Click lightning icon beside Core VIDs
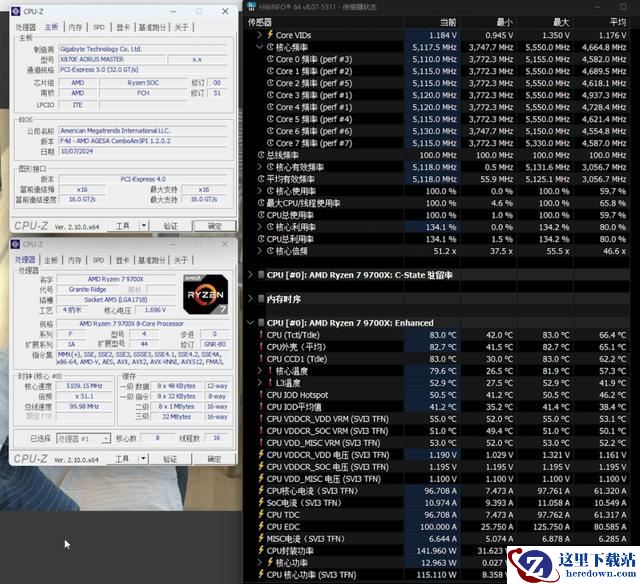Image resolution: width=640 pixels, height=584 pixels. coord(270,35)
